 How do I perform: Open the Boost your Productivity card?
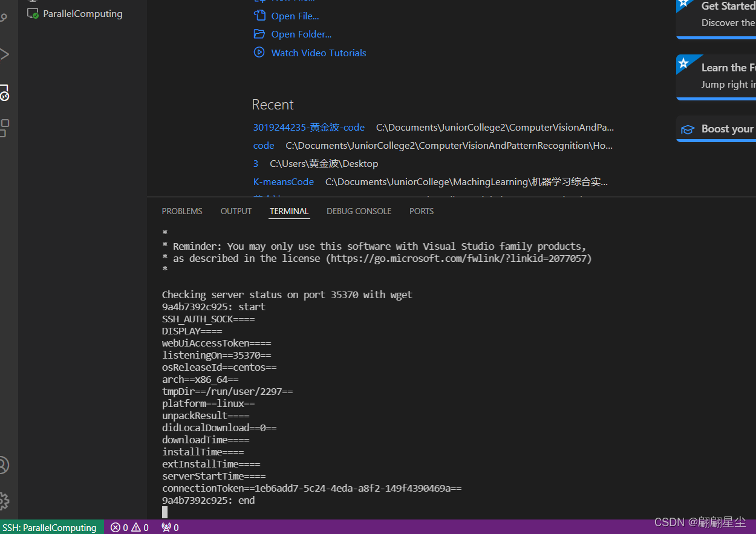pyautogui.click(x=716, y=129)
